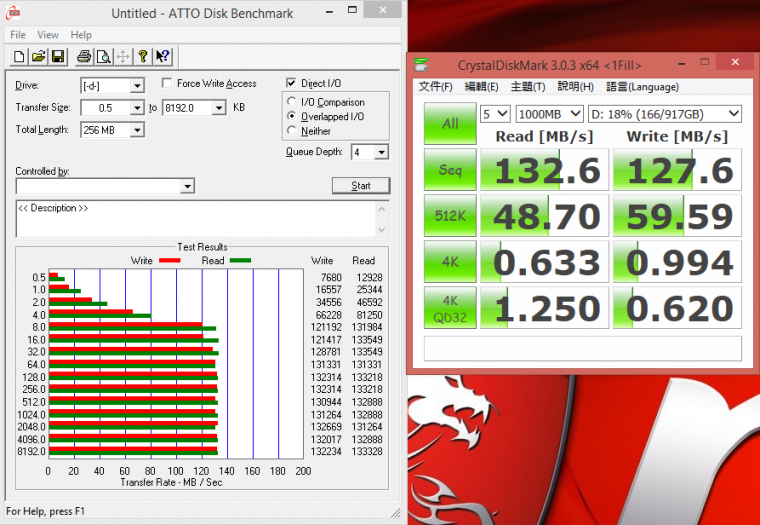The image size is (760, 525).
Task: Open Print Preview from the toolbar
Action: (103, 56)
